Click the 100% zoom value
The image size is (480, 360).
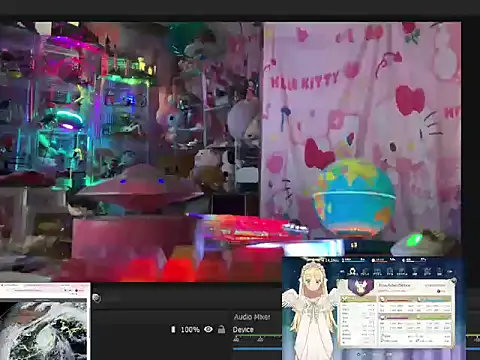click(x=190, y=329)
